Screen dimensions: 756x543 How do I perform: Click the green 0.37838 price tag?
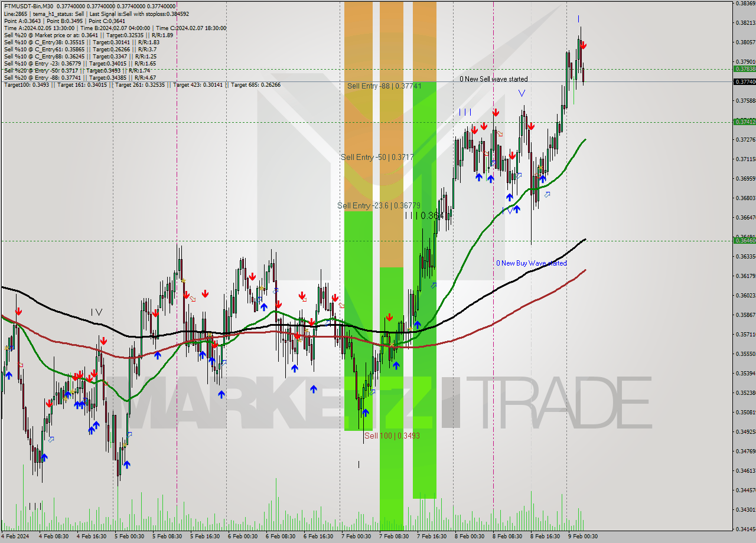coord(744,69)
